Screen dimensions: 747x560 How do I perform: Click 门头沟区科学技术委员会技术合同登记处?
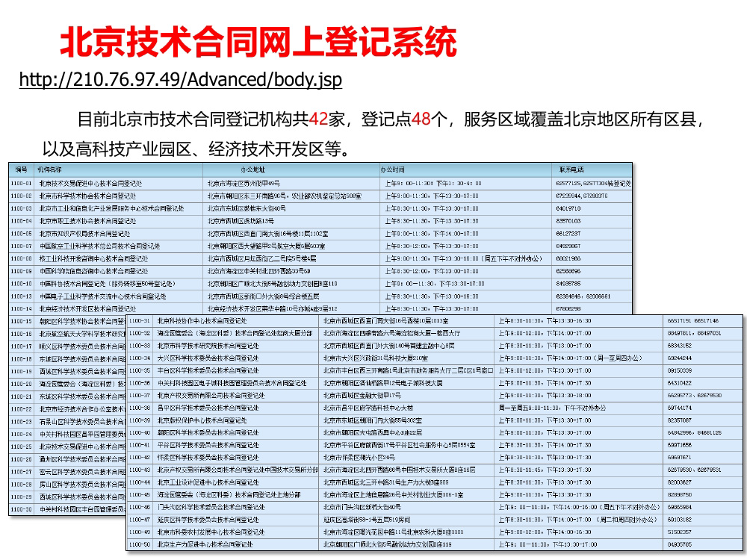(x=211, y=507)
